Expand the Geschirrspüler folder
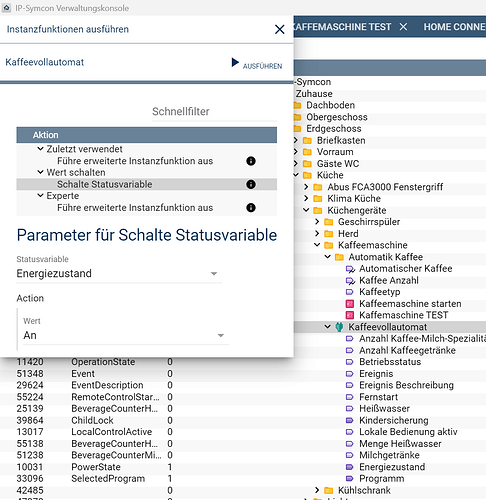Screen dimensions: 486x500 pyautogui.click(x=317, y=222)
